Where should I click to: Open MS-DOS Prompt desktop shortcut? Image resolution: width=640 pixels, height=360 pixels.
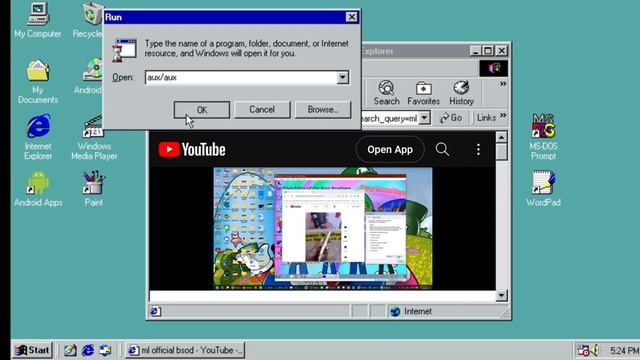(543, 137)
